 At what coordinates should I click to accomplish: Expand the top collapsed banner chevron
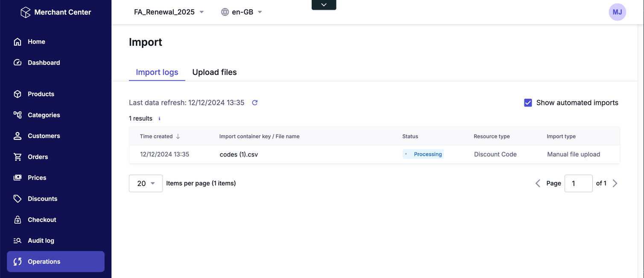coord(324,5)
